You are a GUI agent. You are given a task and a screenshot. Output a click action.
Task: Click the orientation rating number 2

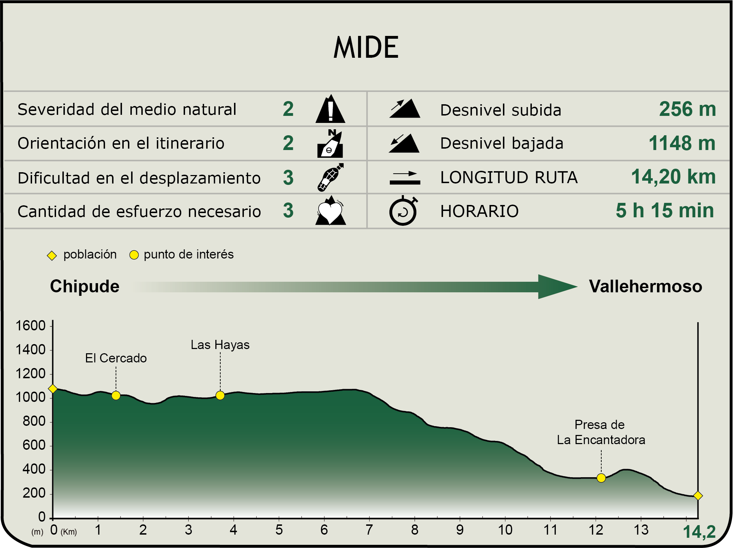(x=288, y=143)
